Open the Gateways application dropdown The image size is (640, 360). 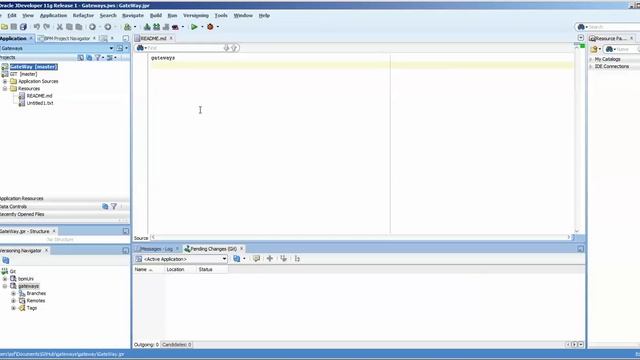click(111, 48)
